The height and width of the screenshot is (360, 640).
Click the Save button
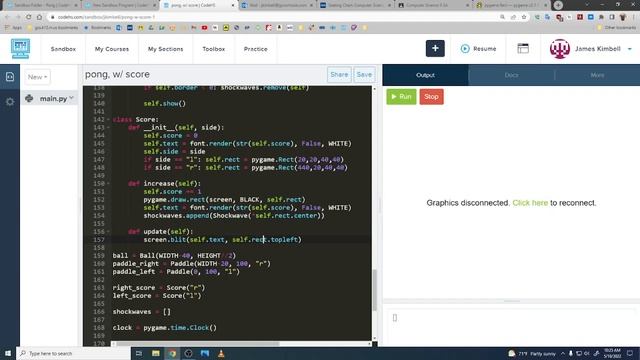coord(364,75)
